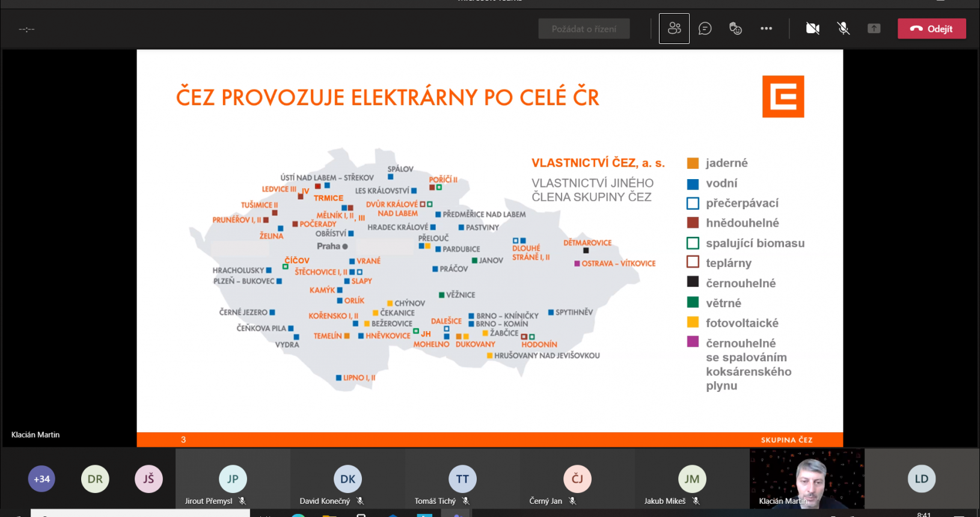
Task: Click the slide title ČEZ PROVOZUJE ELEKTRÁRNY
Action: point(387,97)
